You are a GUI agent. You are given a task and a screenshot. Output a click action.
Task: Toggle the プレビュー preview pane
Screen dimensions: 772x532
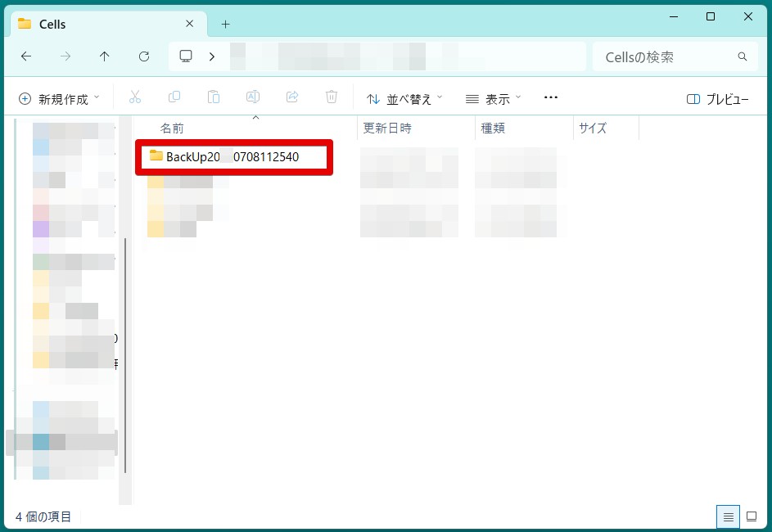point(717,99)
